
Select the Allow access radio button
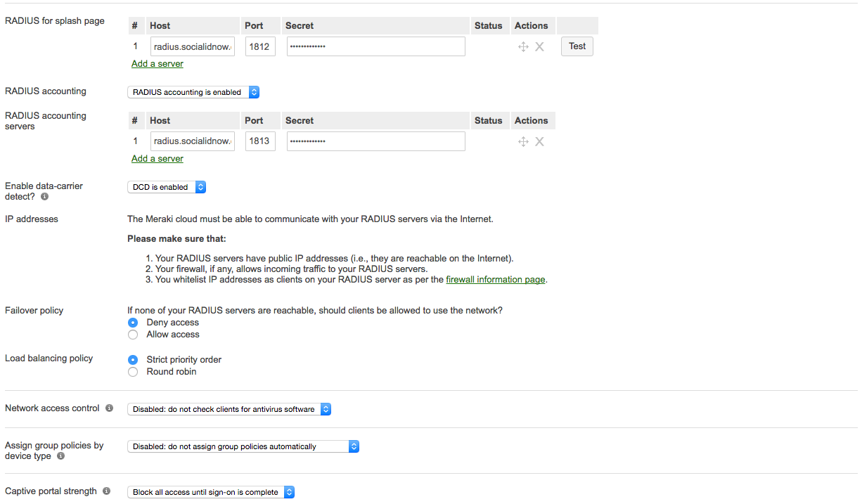(133, 334)
